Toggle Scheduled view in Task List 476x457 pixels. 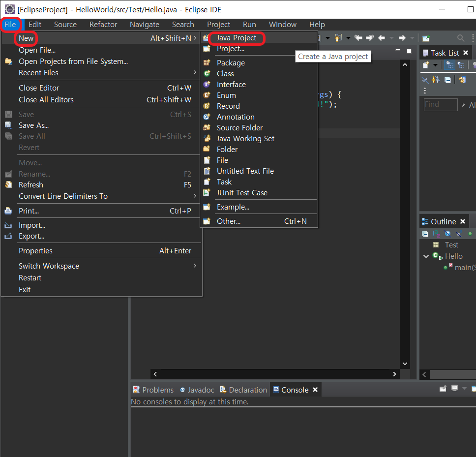[461, 65]
